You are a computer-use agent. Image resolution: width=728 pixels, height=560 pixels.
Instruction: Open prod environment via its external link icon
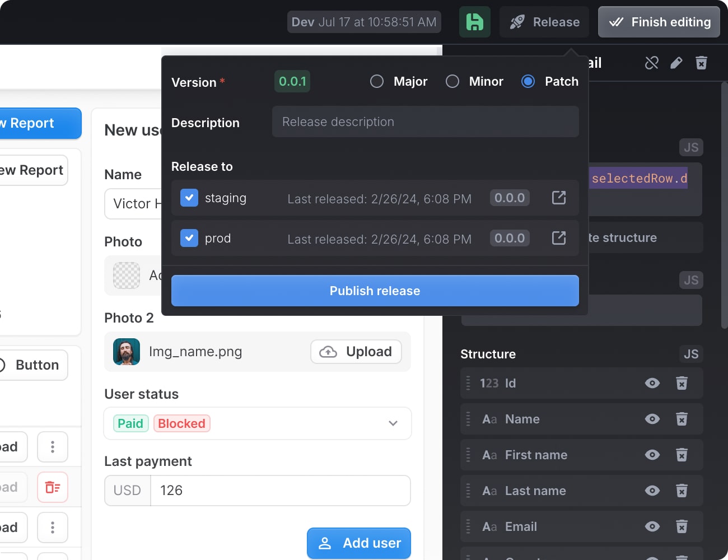(x=558, y=238)
